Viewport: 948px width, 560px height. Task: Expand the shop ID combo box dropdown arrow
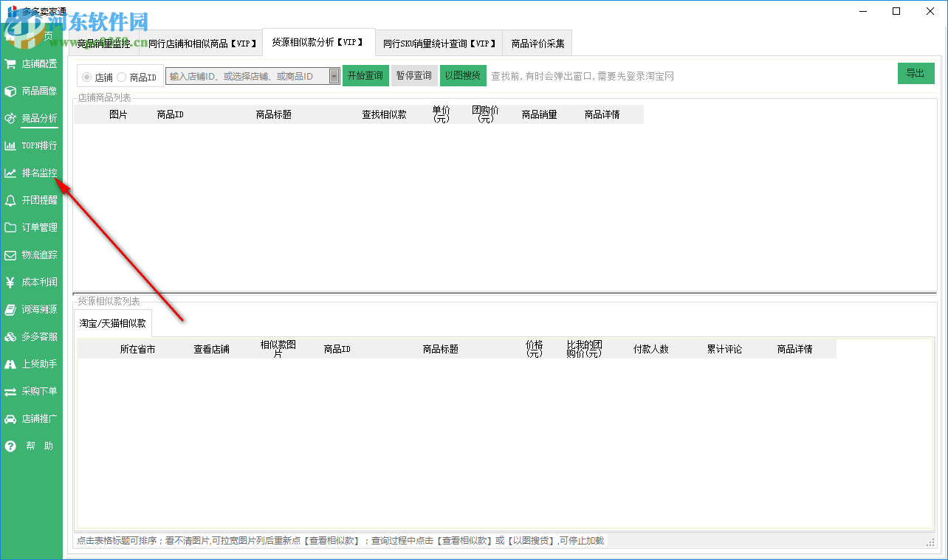(334, 76)
